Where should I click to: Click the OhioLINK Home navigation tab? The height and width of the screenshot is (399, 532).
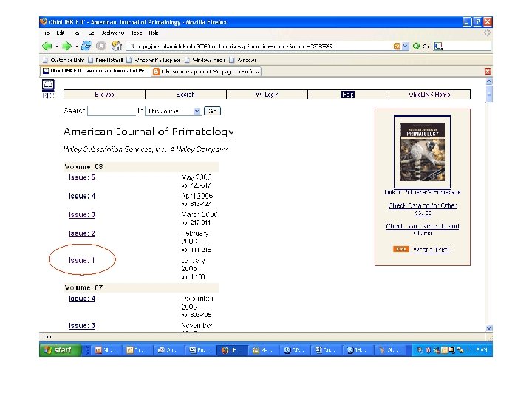[x=429, y=95]
